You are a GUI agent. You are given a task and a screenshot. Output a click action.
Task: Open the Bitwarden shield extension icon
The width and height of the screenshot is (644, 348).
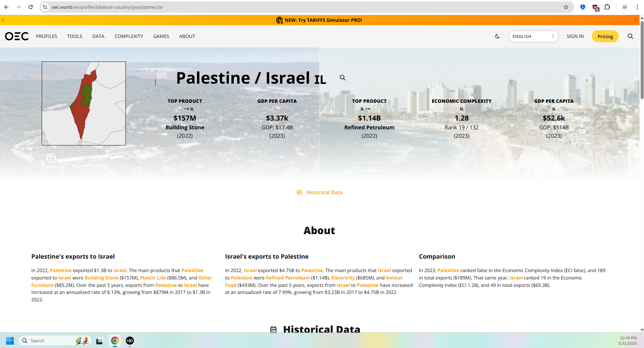click(583, 7)
